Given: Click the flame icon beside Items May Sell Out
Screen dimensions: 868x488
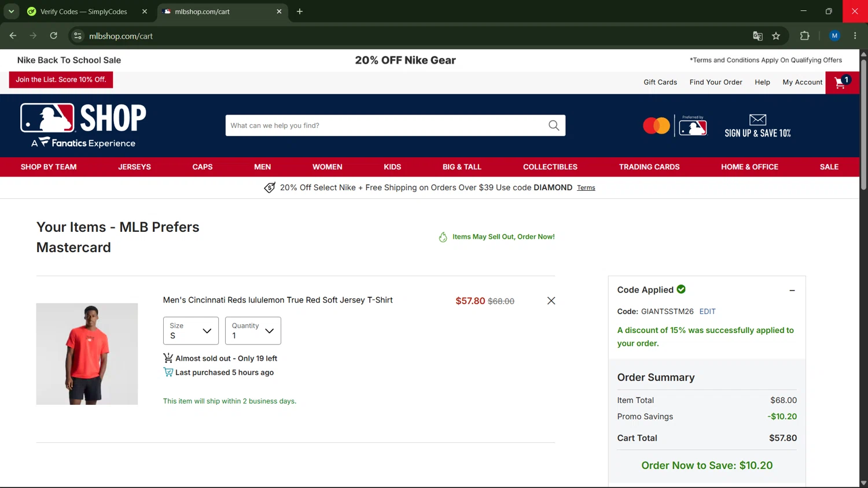Looking at the screenshot, I should click(443, 237).
